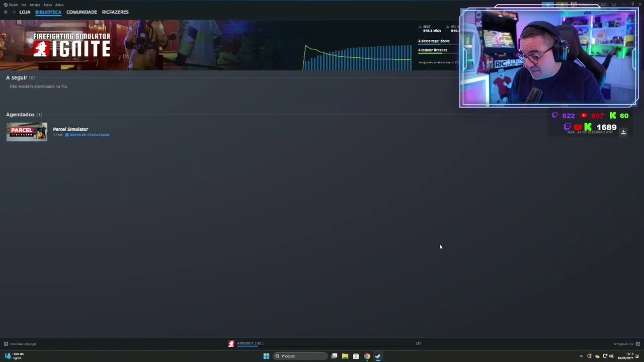644x362 pixels.
Task: Open File Explorer from the taskbar
Action: point(345,356)
